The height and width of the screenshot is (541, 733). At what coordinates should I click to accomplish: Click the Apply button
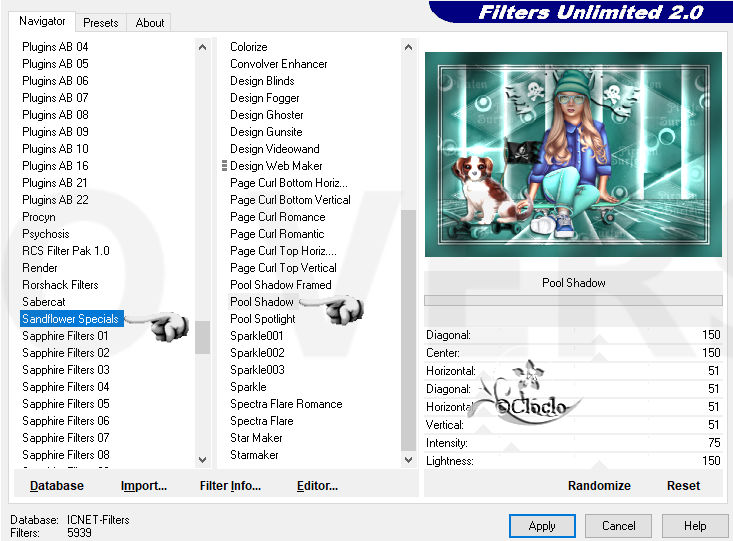pos(542,526)
